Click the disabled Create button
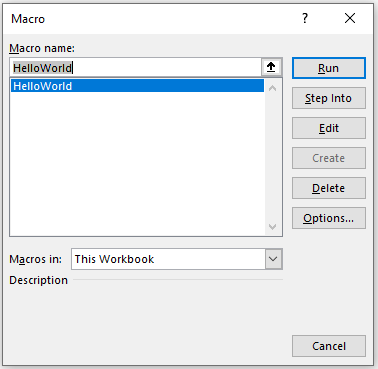 (x=329, y=158)
